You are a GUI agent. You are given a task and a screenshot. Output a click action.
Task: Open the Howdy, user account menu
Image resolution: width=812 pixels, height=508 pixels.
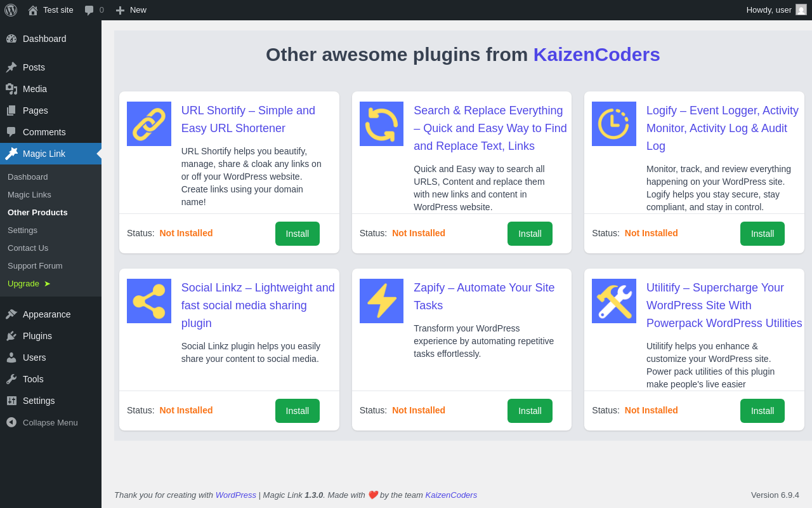tap(769, 10)
